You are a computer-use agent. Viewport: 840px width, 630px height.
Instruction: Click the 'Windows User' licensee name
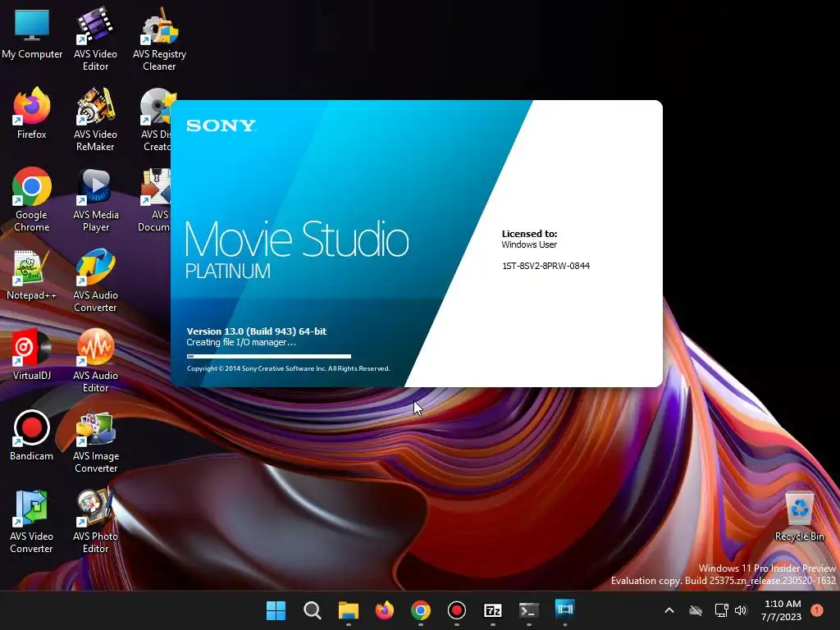tap(529, 244)
